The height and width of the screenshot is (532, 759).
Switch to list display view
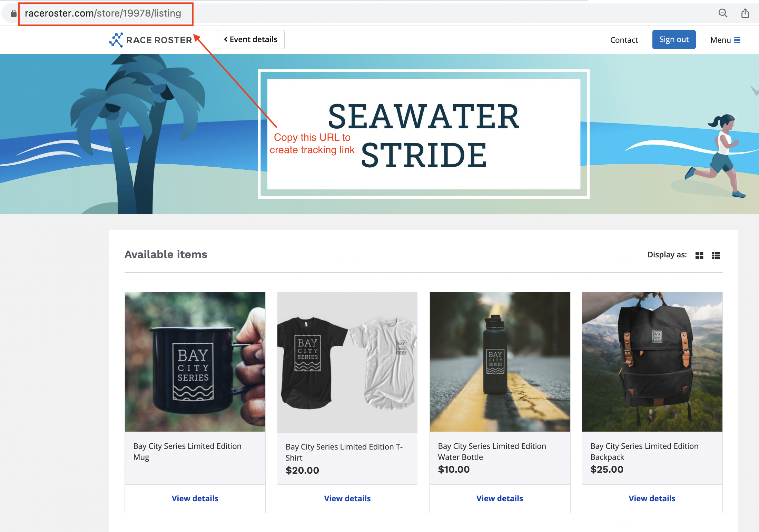click(716, 255)
